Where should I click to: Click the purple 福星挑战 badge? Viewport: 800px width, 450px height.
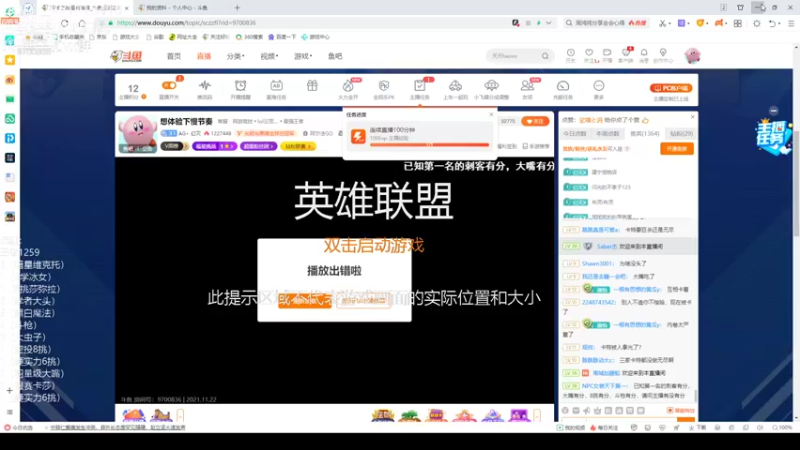(214, 146)
